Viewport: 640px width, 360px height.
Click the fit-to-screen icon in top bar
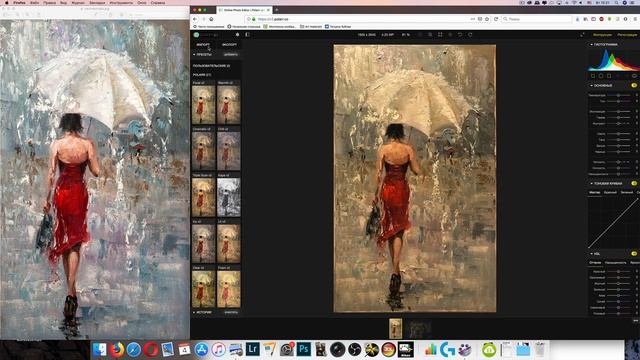(x=440, y=35)
